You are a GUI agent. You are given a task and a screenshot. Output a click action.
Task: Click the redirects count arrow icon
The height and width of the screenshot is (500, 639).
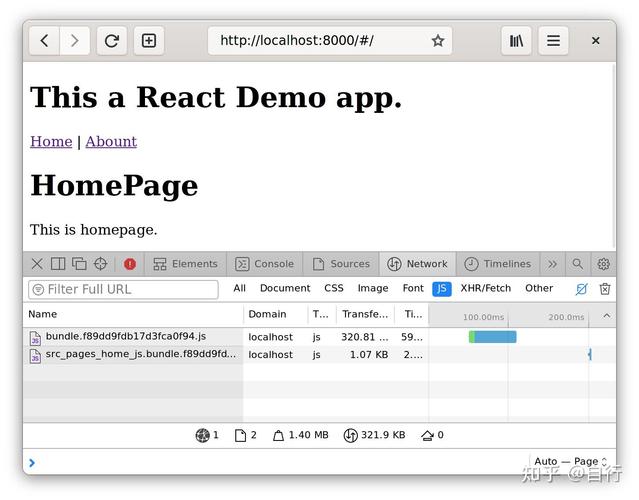427,436
